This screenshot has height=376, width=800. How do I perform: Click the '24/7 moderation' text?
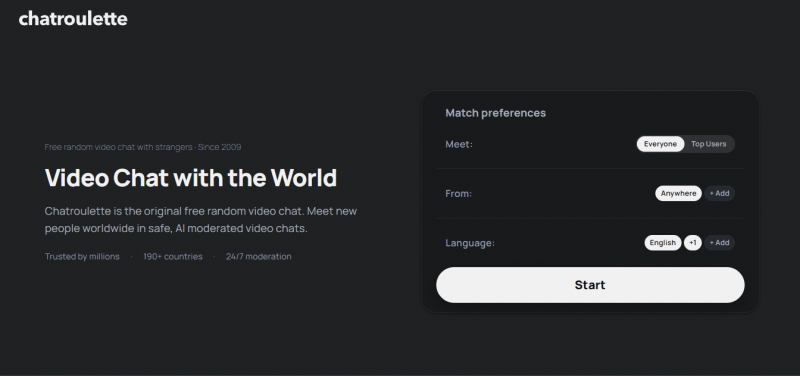[x=259, y=257]
